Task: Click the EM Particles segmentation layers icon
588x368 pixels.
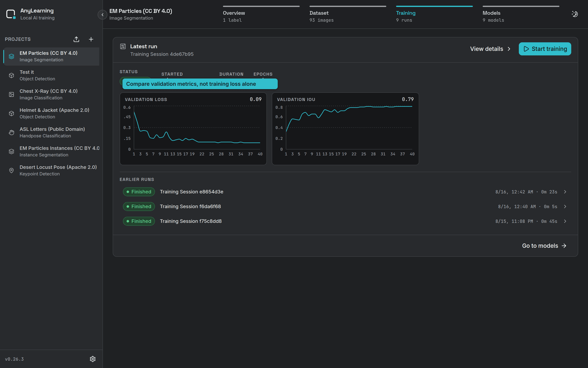Action: click(x=11, y=56)
